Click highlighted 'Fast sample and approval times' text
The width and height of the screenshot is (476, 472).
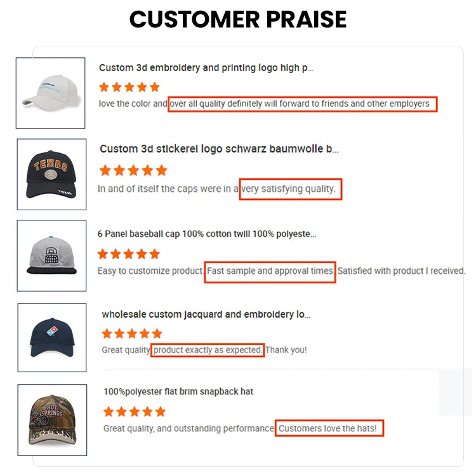click(x=270, y=271)
